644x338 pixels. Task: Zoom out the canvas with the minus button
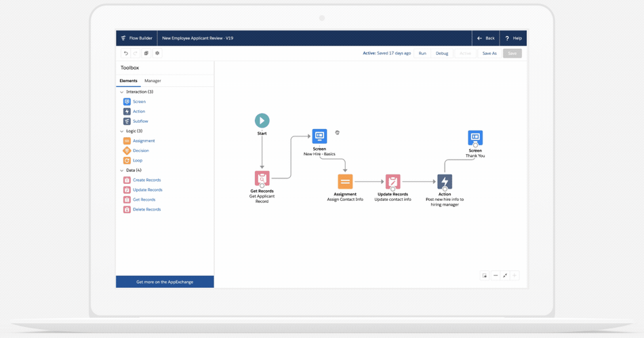tap(495, 276)
